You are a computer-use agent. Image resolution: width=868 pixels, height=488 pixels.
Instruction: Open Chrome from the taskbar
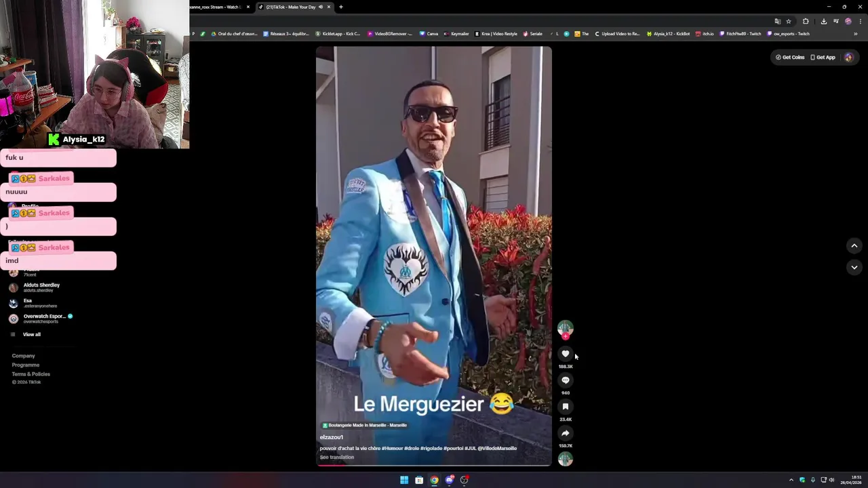434,480
